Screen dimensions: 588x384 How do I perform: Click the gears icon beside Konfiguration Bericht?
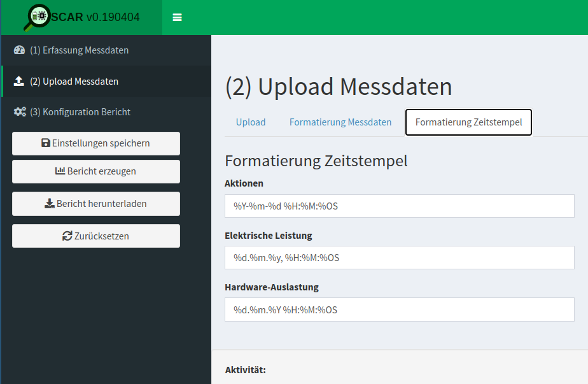(x=20, y=112)
